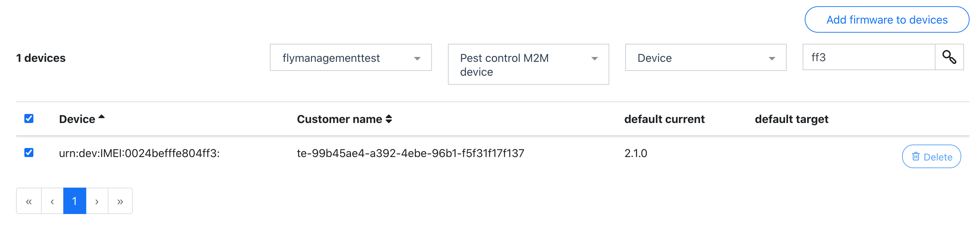Go to first page arrow
This screenshot has height=230, width=980.
(29, 201)
